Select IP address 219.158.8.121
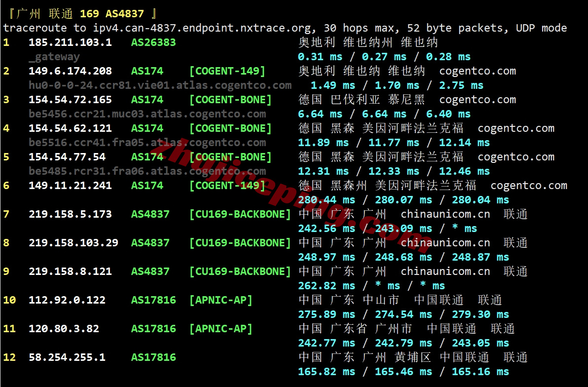 click(x=70, y=271)
